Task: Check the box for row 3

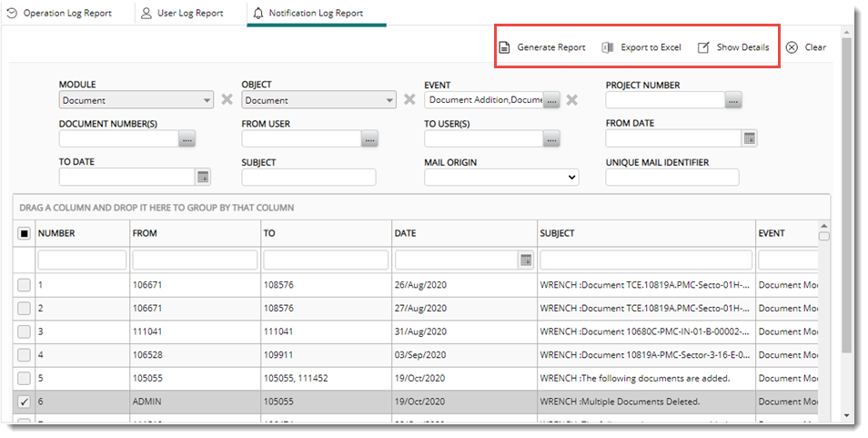Action: 24,331
